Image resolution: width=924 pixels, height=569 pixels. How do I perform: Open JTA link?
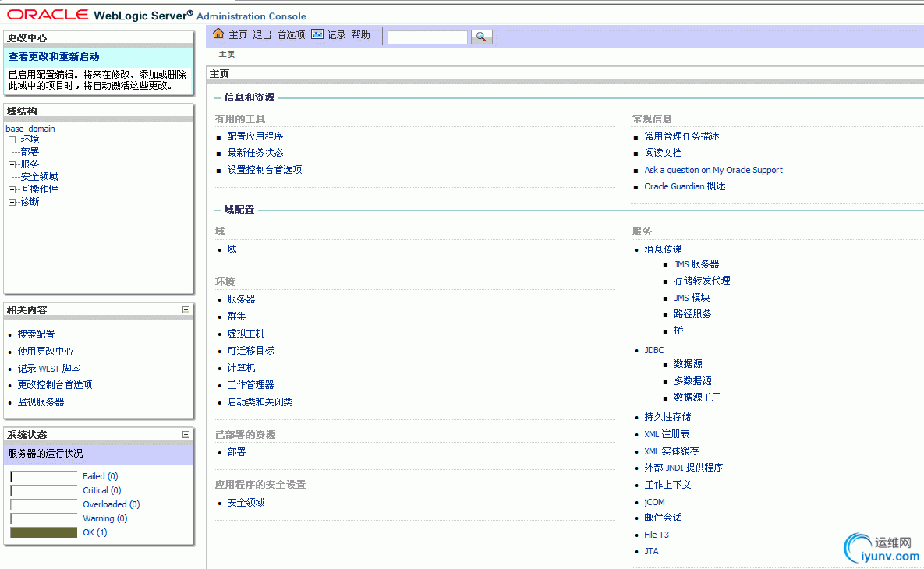point(651,551)
